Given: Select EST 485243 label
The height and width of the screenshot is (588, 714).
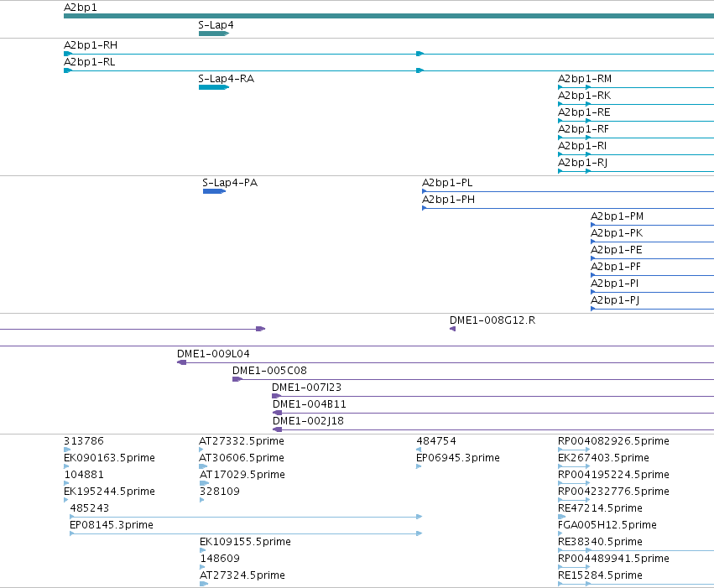Looking at the screenshot, I should [90, 509].
